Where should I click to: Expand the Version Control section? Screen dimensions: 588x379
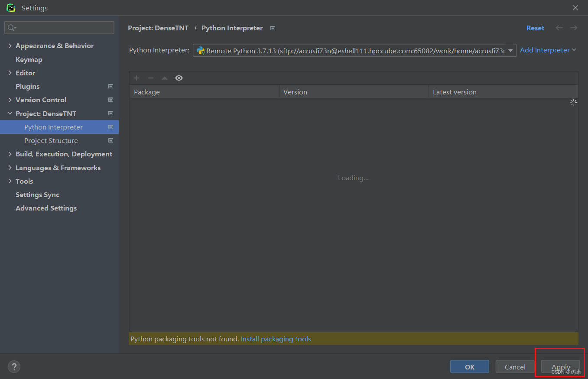(x=10, y=100)
